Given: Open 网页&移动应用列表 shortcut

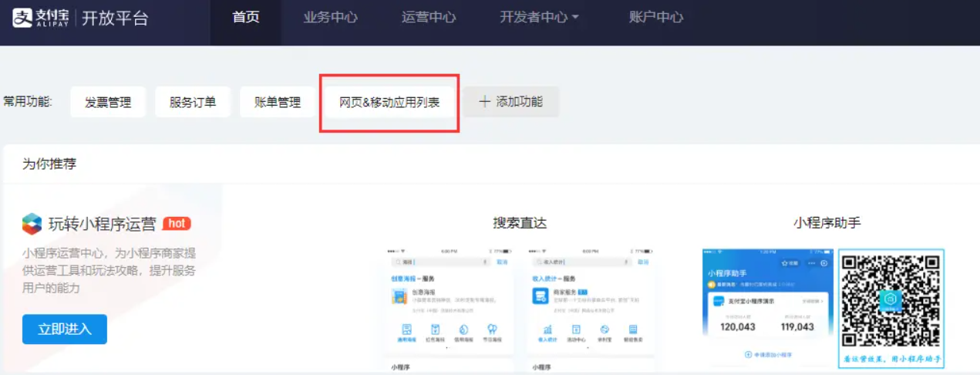Looking at the screenshot, I should 389,102.
